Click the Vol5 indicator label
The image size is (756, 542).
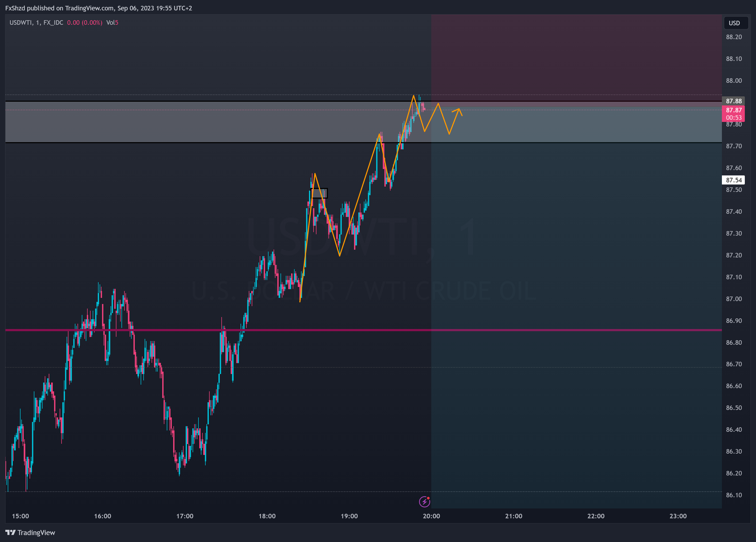[x=112, y=23]
